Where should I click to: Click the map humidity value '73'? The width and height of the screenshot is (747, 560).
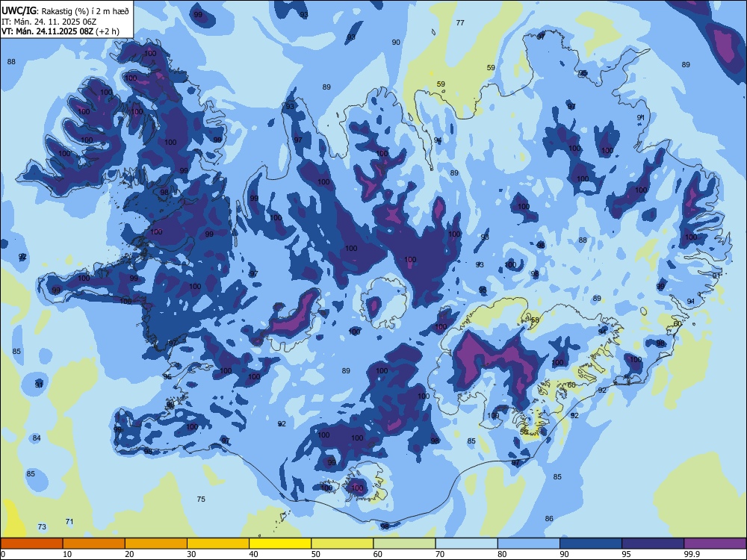(42, 526)
